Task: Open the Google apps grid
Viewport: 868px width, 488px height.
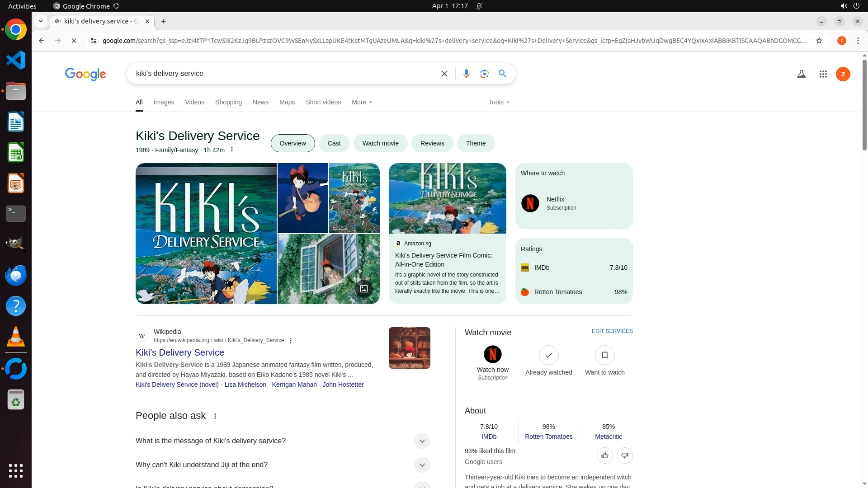Action: pyautogui.click(x=823, y=74)
